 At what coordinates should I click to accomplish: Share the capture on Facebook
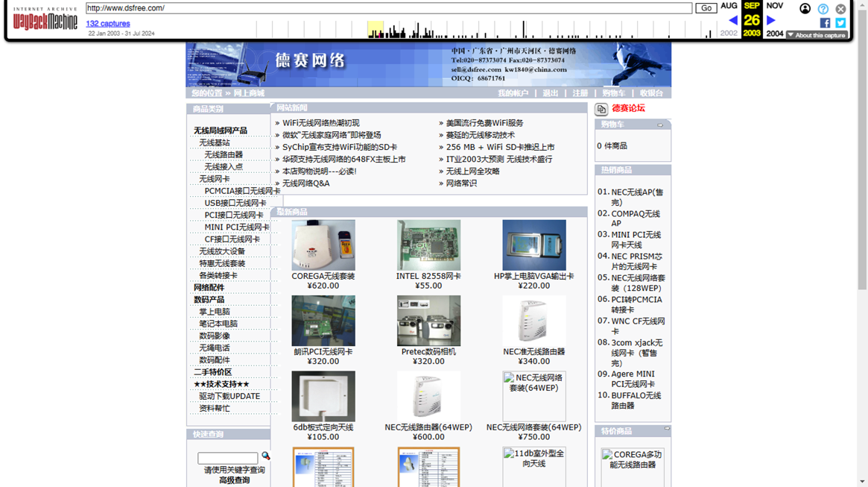click(825, 23)
